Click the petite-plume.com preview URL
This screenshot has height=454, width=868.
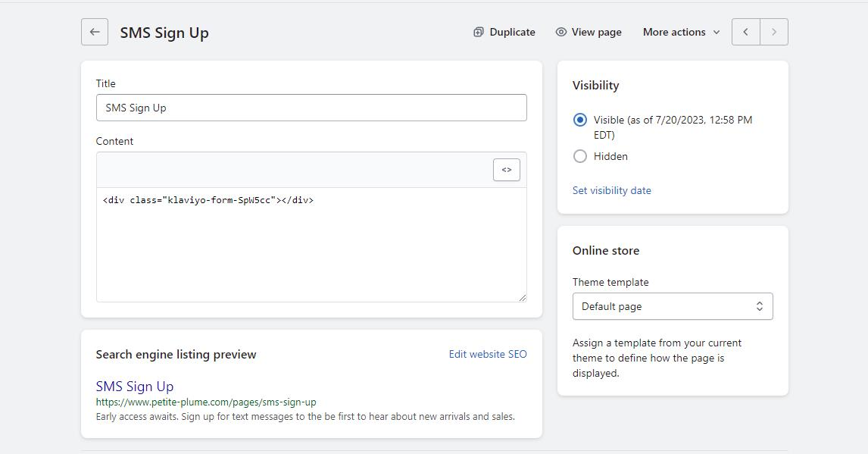[206, 402]
